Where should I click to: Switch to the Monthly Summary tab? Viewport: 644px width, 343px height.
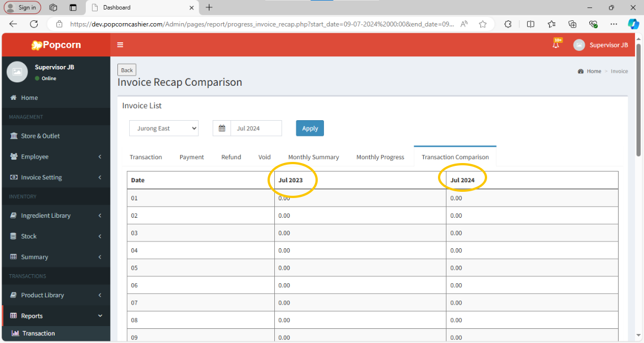[x=313, y=157]
